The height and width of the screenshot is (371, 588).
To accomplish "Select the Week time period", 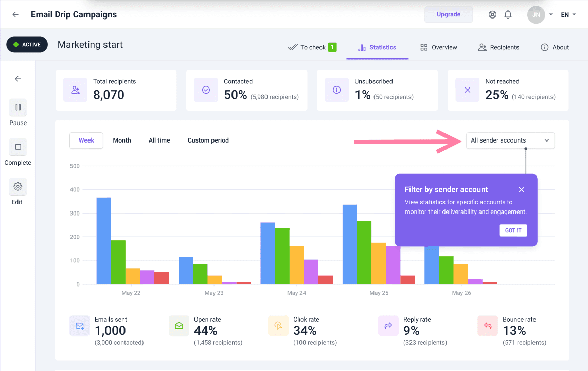I will coord(86,140).
